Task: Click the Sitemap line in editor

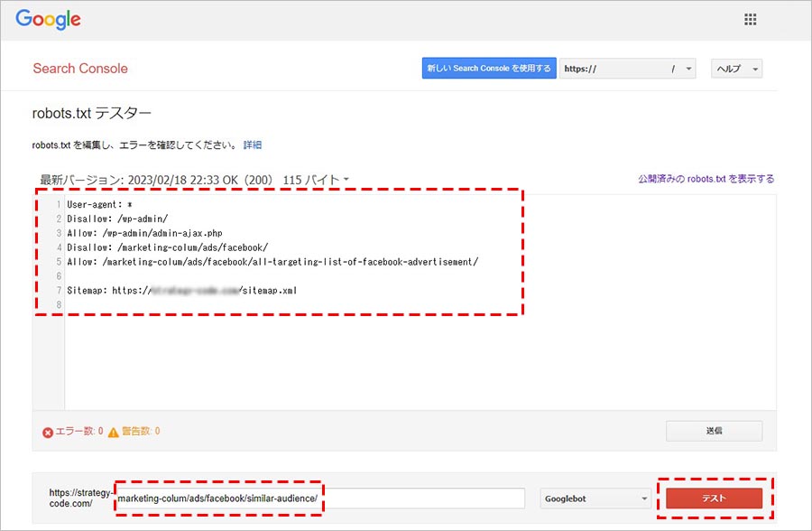Action: click(181, 291)
